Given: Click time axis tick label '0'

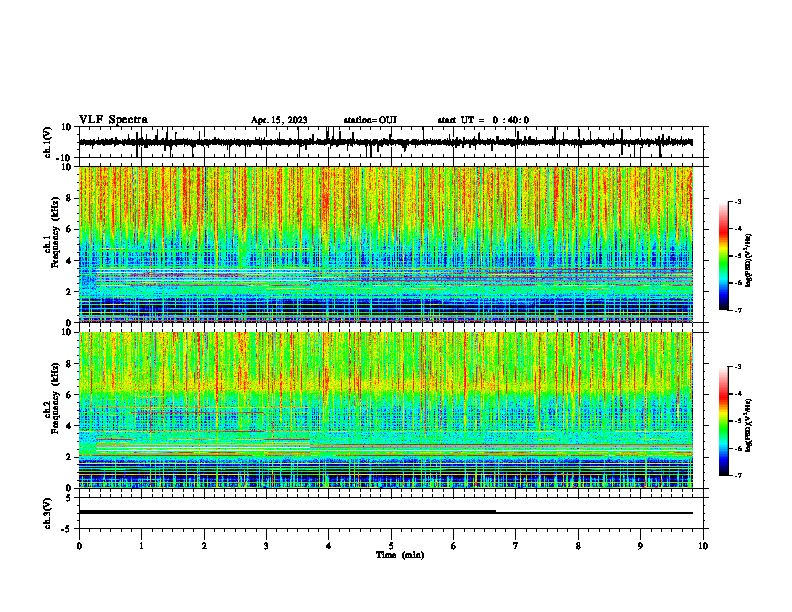Looking at the screenshot, I should 79,546.
